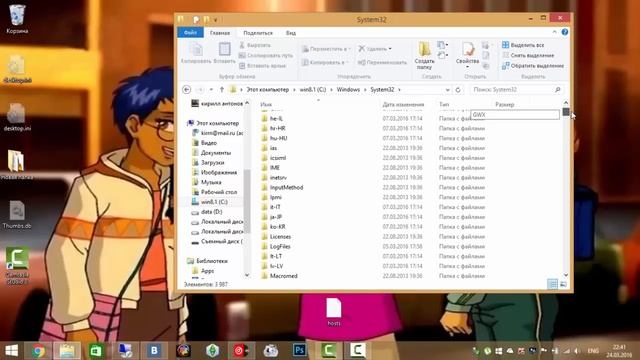Go up one folder level with the up arrow
This screenshot has width=640, height=360.
(222, 89)
